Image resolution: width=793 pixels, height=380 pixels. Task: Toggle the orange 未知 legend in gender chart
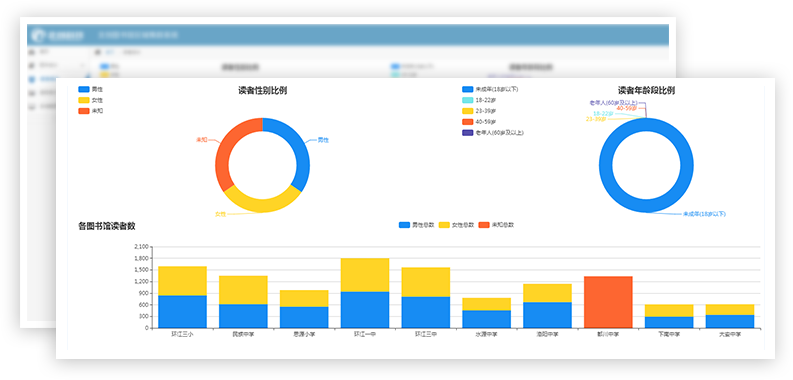tap(91, 111)
